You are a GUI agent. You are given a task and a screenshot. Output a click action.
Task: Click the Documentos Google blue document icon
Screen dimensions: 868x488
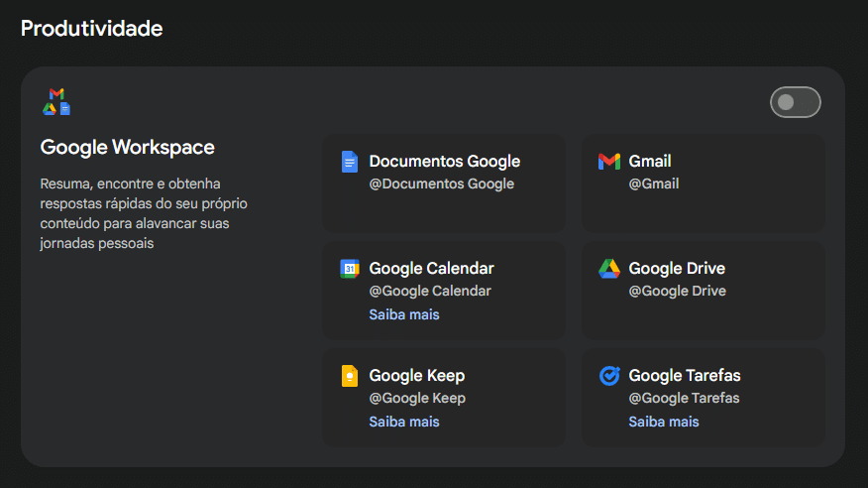(x=350, y=162)
